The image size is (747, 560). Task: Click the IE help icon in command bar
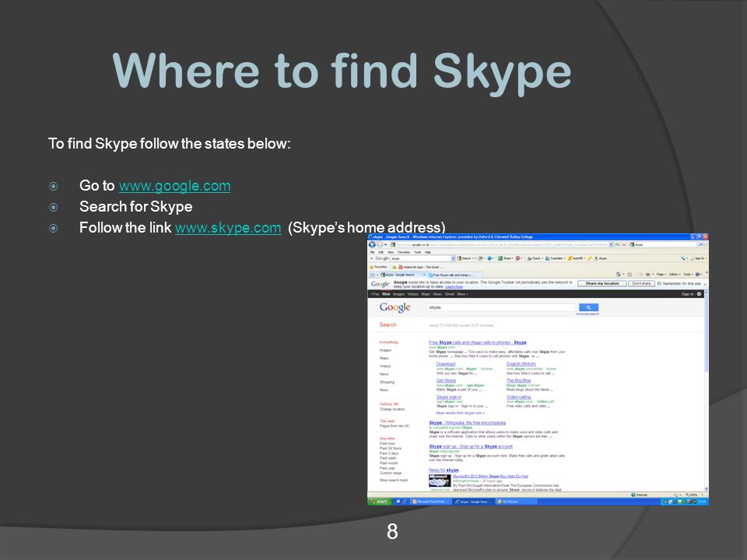click(x=697, y=275)
